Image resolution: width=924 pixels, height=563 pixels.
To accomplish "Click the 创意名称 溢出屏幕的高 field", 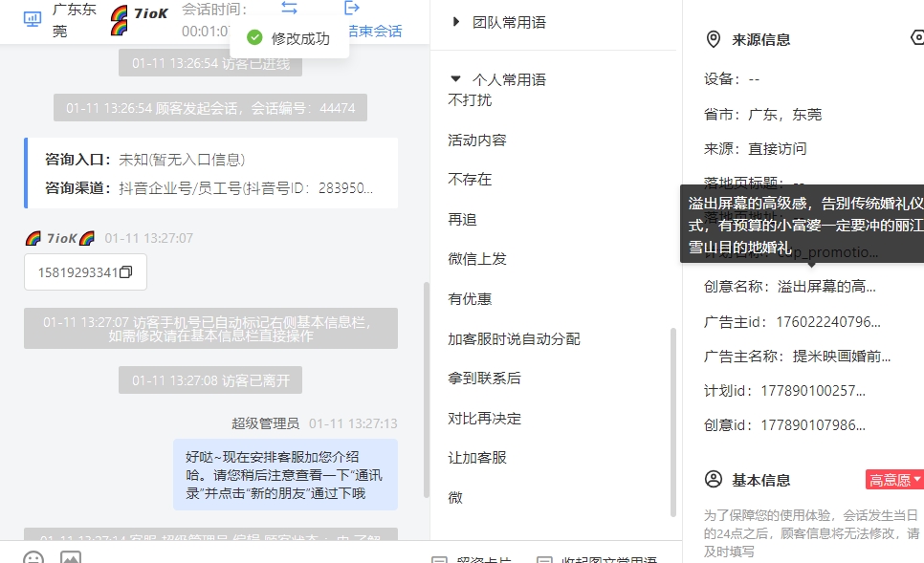I will tap(790, 287).
